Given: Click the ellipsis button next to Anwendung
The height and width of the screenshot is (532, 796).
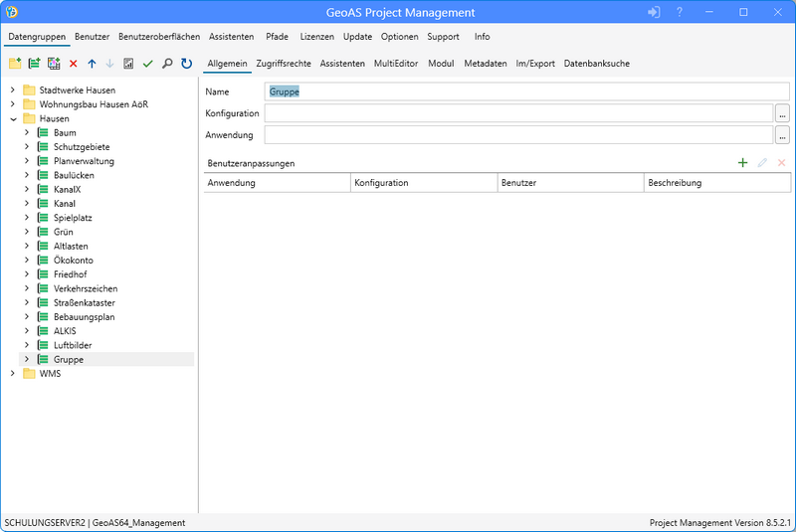Looking at the screenshot, I should (782, 134).
